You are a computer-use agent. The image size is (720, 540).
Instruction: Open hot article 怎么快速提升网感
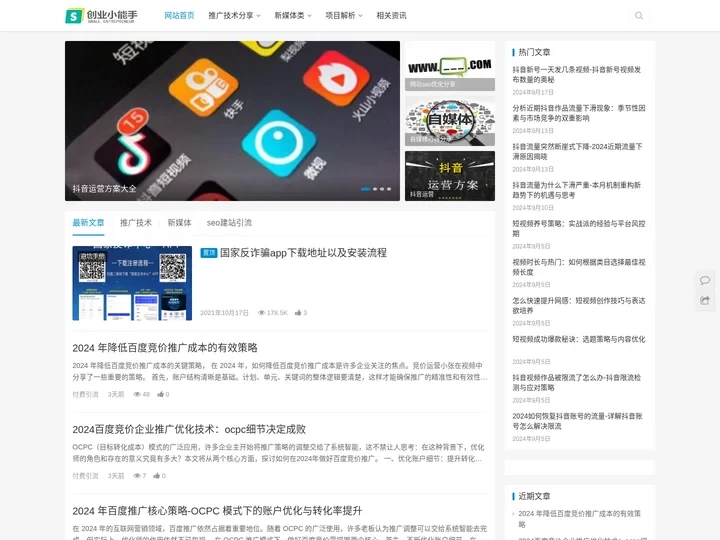(579, 306)
